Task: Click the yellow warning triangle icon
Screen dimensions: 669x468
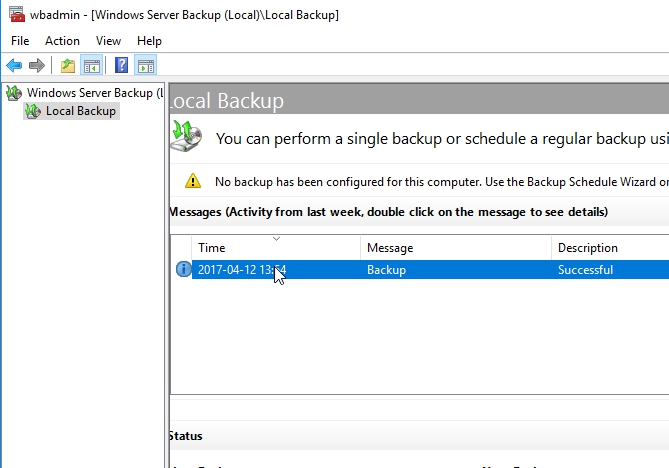Action: [x=193, y=181]
